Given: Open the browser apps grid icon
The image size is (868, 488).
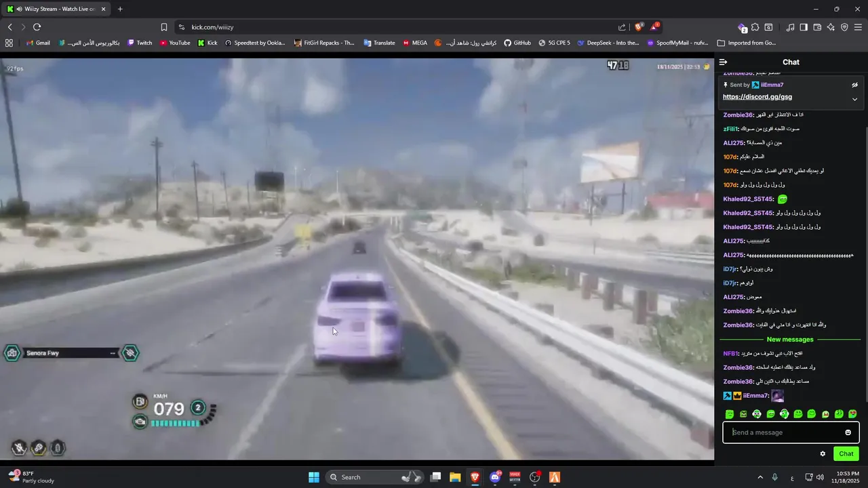Looking at the screenshot, I should [x=9, y=43].
